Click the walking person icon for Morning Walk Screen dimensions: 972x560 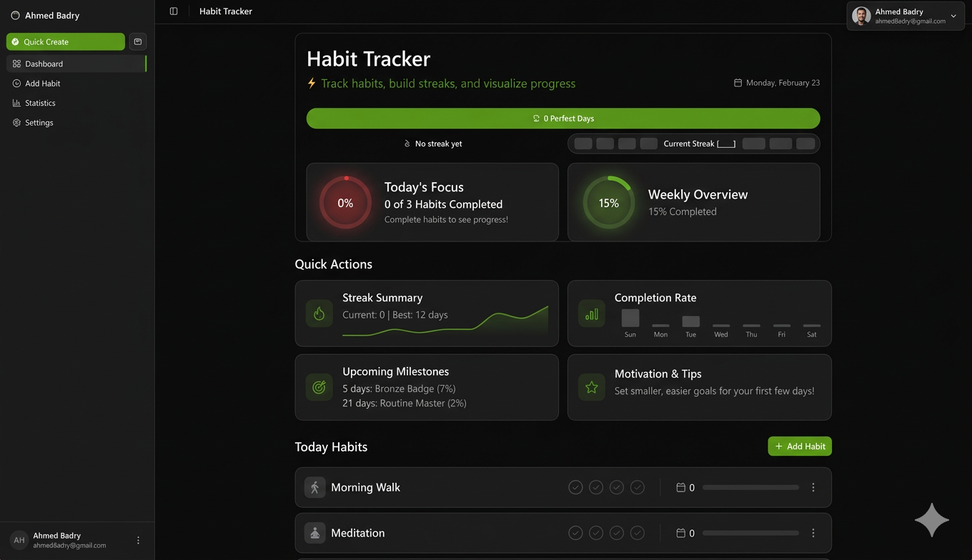coord(314,487)
